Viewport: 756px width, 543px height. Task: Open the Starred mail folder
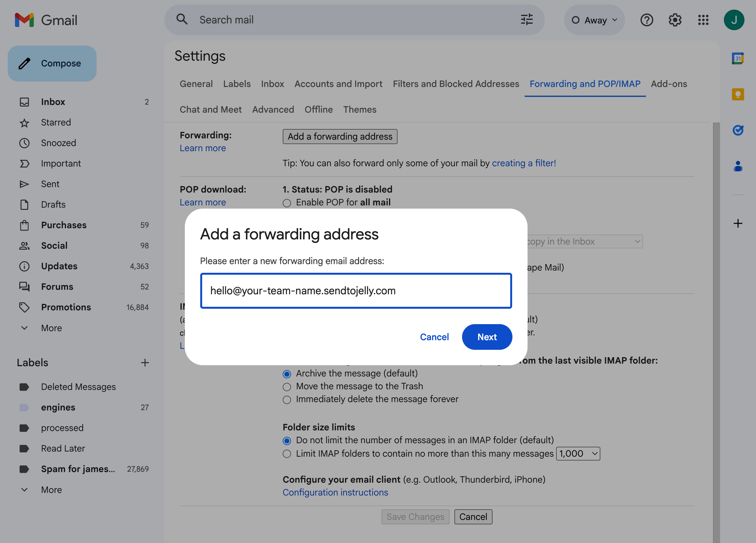pyautogui.click(x=56, y=122)
